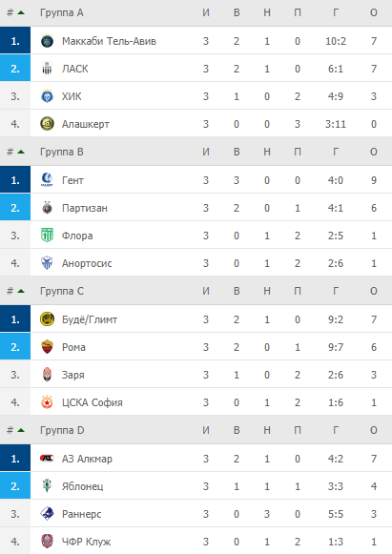The height and width of the screenshot is (554, 392).
Task: Open the Яблонец team link
Action: [82, 486]
